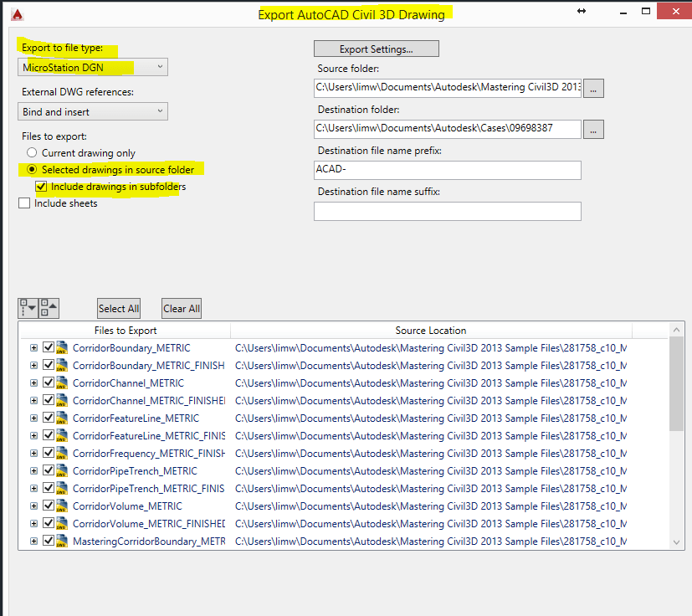The height and width of the screenshot is (616, 692).
Task: Click the Destination folder path field
Action: [448, 129]
